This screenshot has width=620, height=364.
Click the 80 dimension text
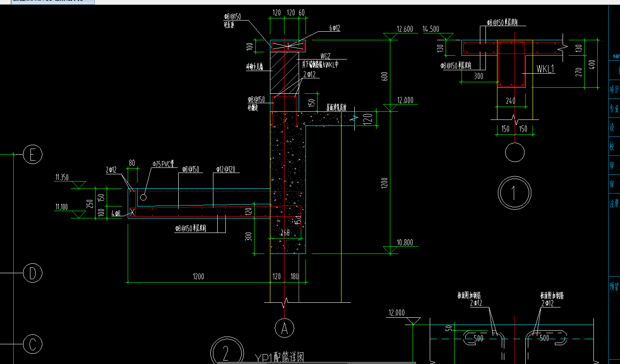tap(132, 163)
